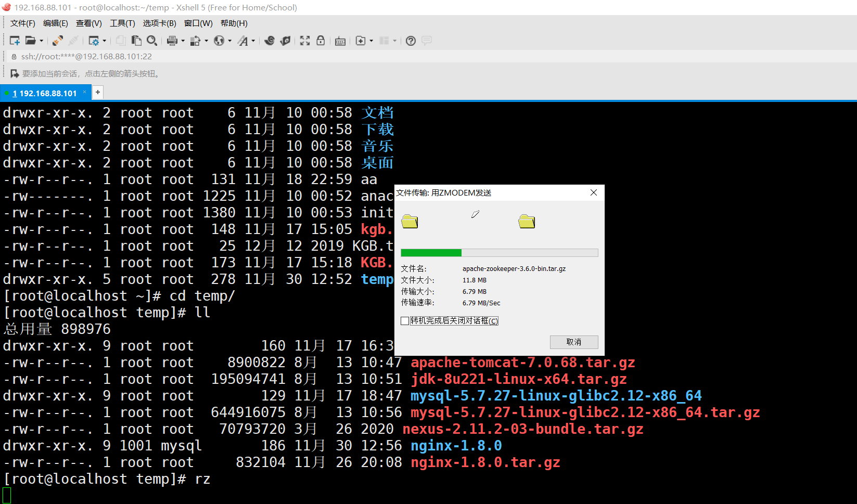
Task: Click the lock icon in address bar
Action: coord(14,56)
